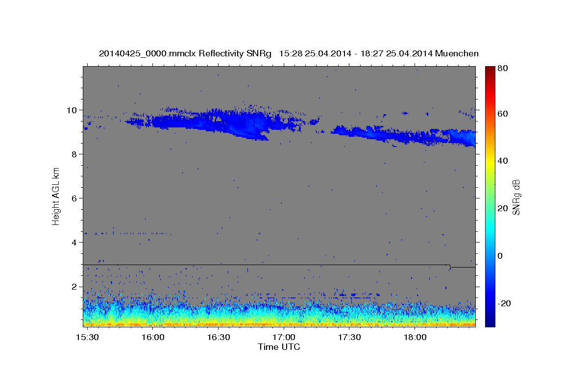The image size is (588, 392).
Task: Click the 16:30 time tick label
Action: click(x=218, y=338)
